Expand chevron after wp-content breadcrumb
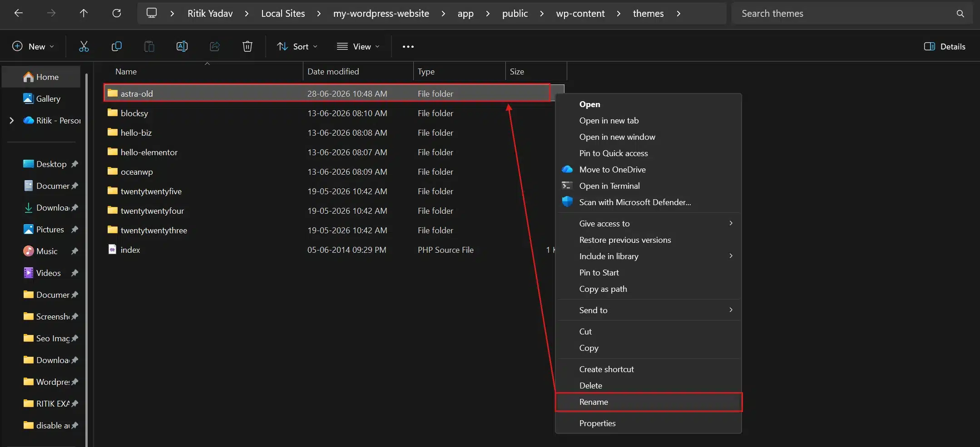This screenshot has width=980, height=447. pos(619,14)
